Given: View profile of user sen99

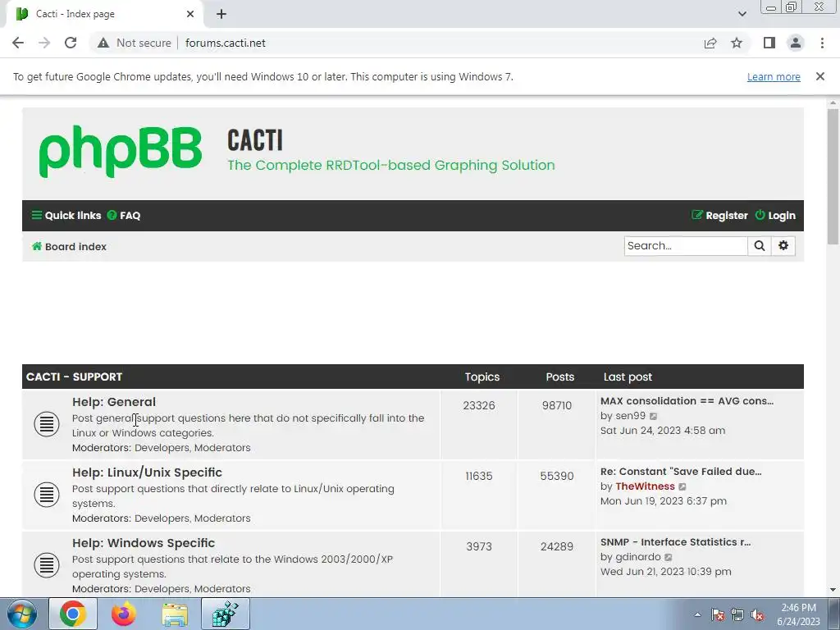Looking at the screenshot, I should [631, 416].
